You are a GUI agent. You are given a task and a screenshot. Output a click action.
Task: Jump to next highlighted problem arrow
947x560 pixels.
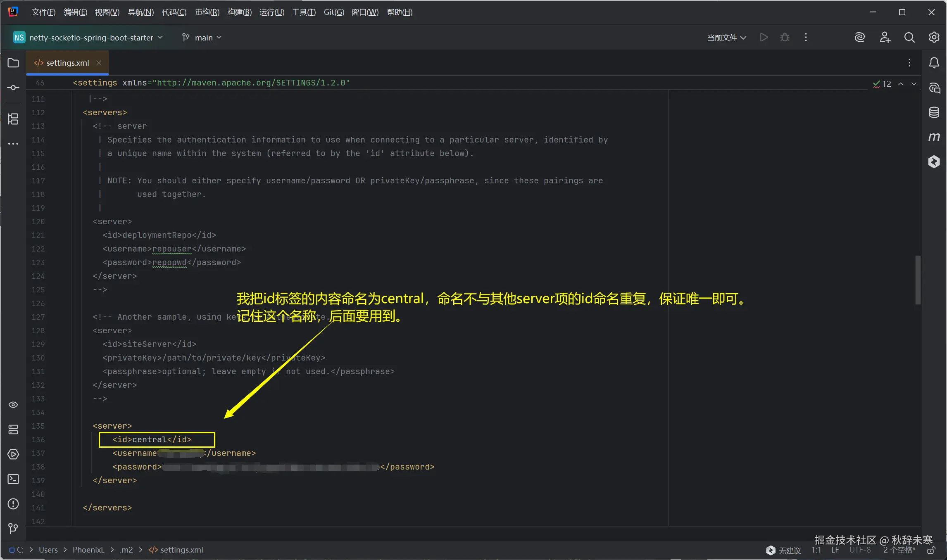[x=914, y=84]
